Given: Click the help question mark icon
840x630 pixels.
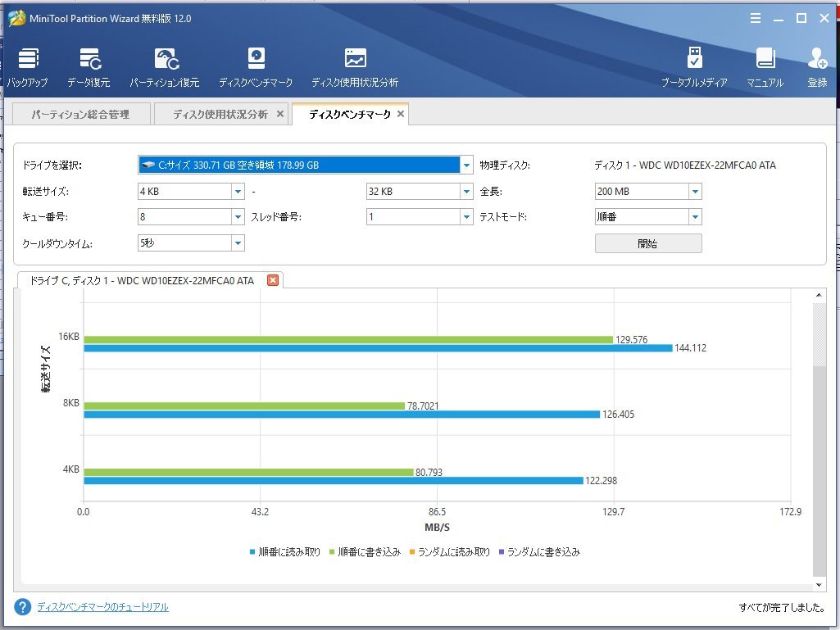Looking at the screenshot, I should (x=22, y=607).
